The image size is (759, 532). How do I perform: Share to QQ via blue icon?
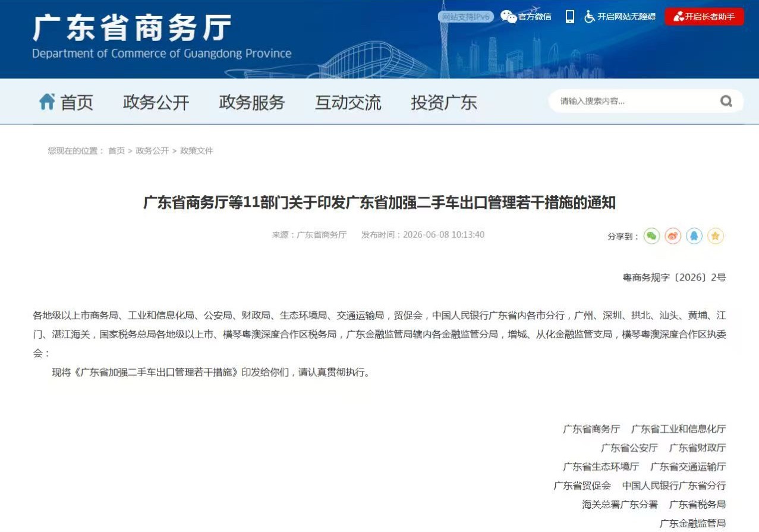pos(694,236)
